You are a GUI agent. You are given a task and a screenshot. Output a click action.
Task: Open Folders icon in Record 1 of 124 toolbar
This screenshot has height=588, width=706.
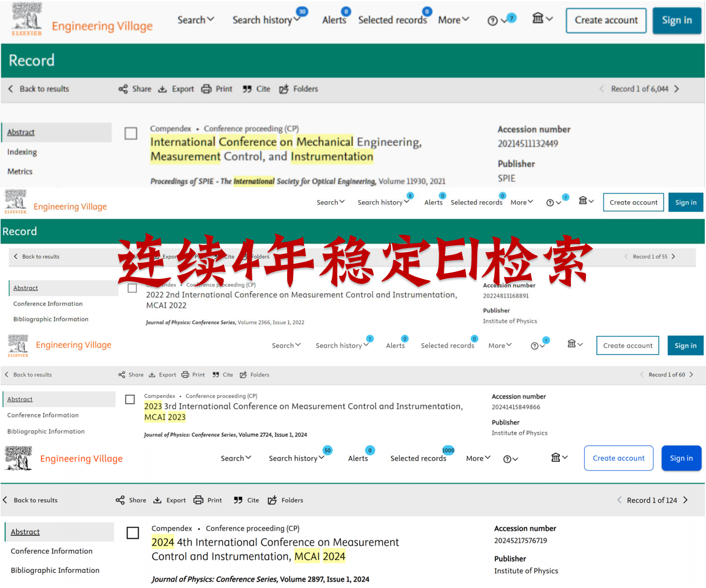272,500
